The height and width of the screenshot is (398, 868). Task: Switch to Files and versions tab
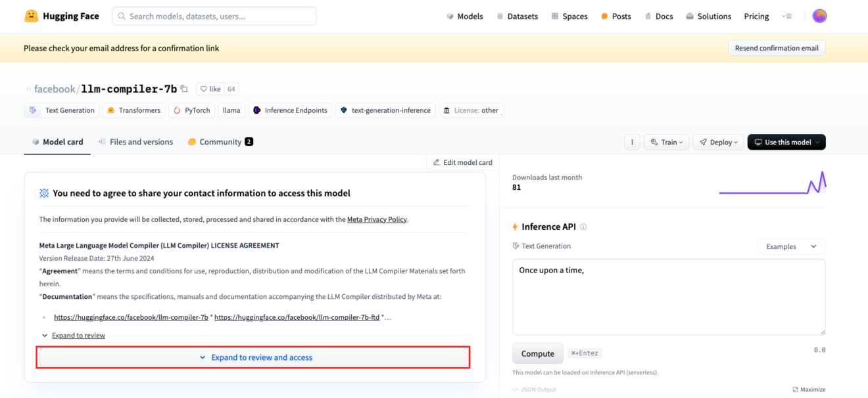coord(135,142)
